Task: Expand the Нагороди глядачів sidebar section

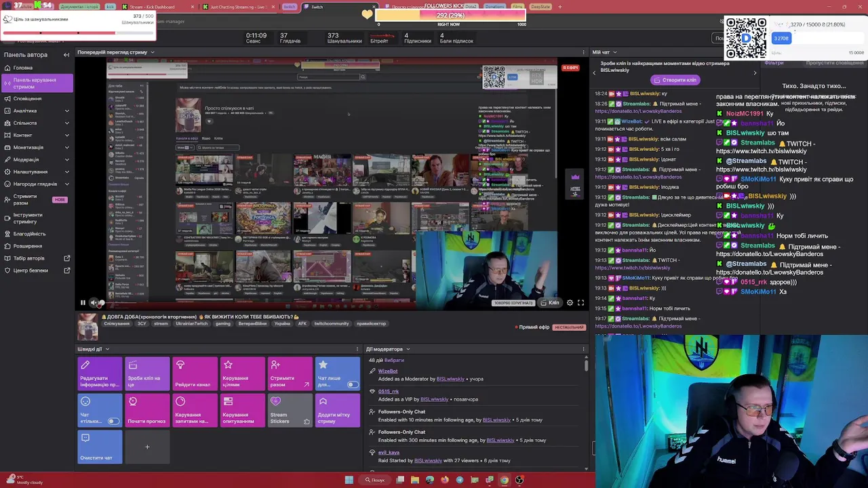Action: point(66,184)
